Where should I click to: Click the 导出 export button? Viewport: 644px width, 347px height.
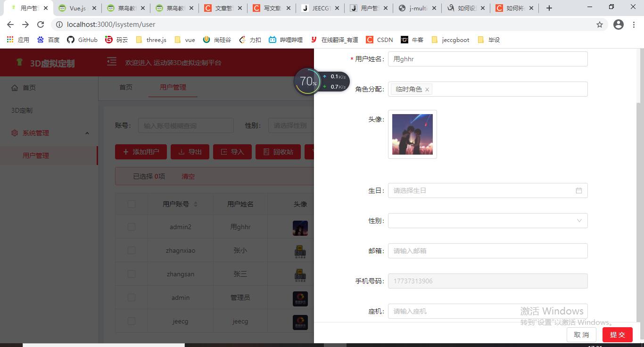[190, 152]
